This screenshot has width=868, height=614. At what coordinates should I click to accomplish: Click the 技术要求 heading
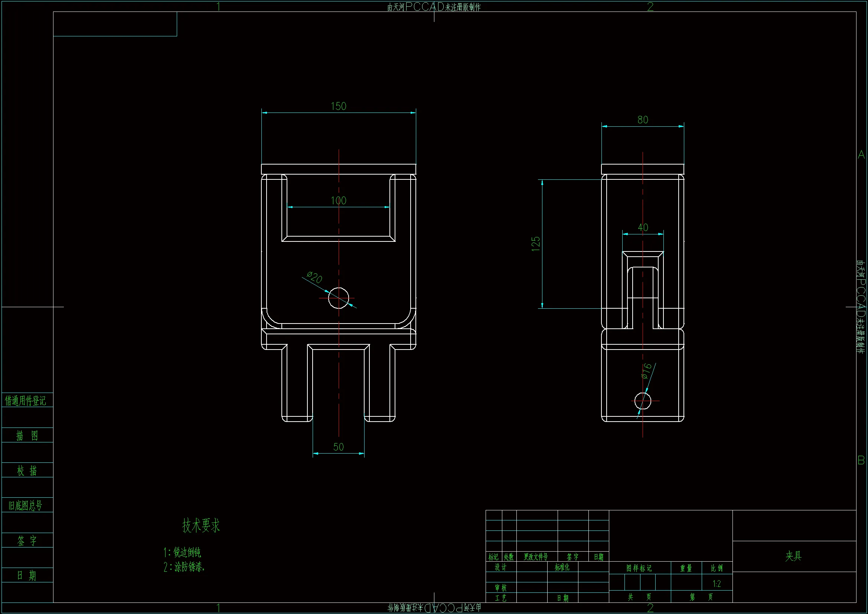pos(201,526)
